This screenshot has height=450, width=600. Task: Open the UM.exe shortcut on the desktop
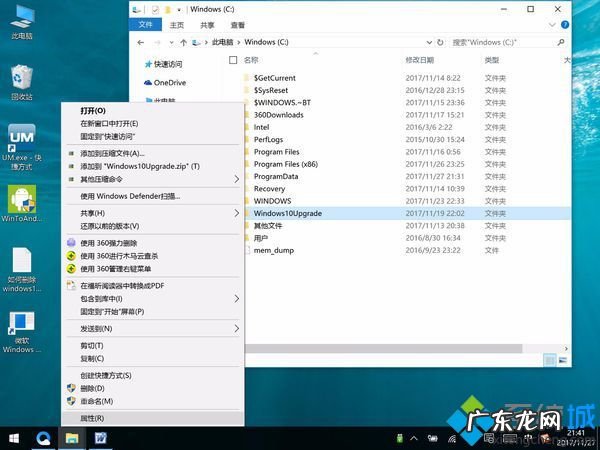[21, 147]
